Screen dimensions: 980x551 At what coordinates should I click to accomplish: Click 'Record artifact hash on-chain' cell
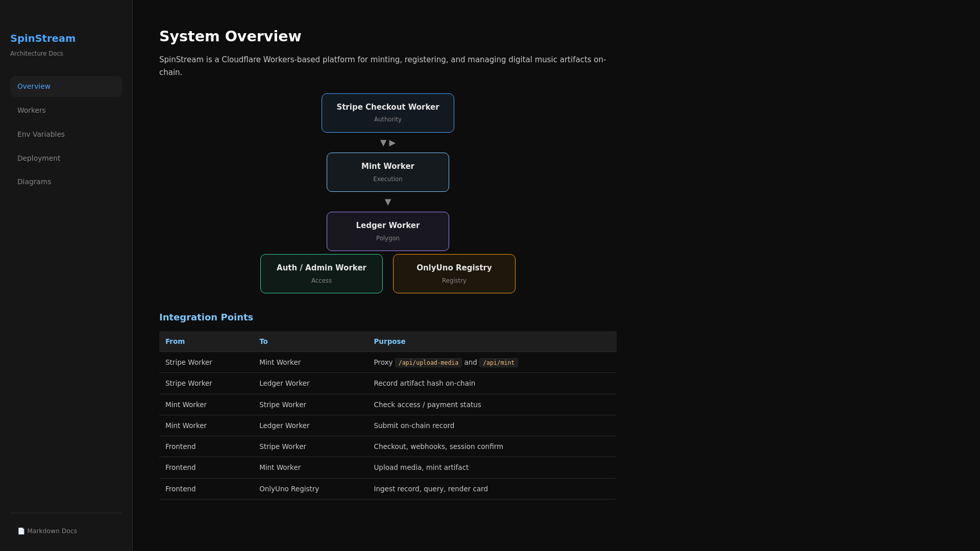click(x=492, y=383)
